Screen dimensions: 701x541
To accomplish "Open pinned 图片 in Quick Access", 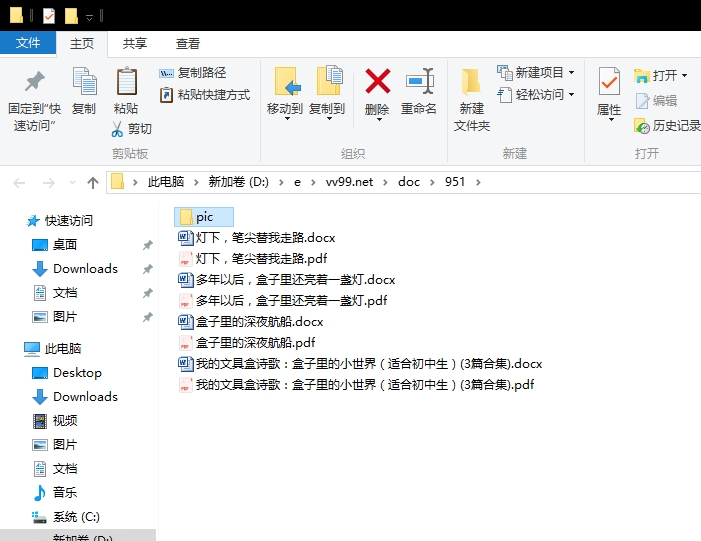I will [55, 317].
